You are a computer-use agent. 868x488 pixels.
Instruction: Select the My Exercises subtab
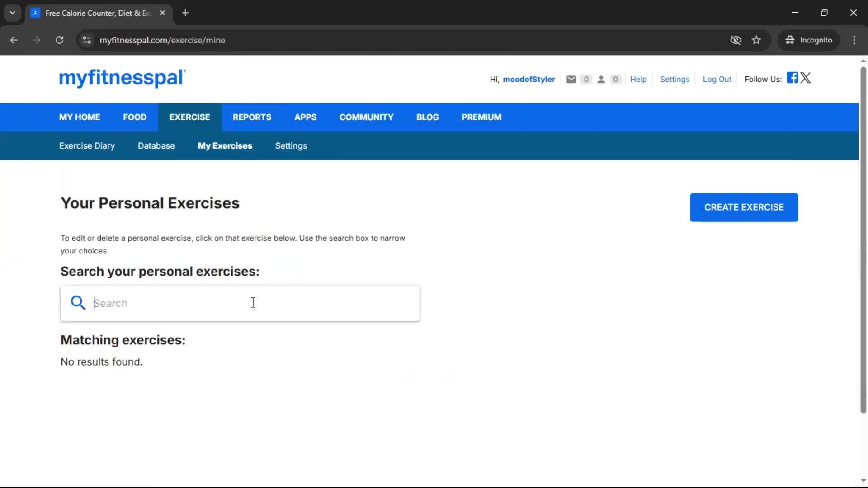(x=225, y=146)
